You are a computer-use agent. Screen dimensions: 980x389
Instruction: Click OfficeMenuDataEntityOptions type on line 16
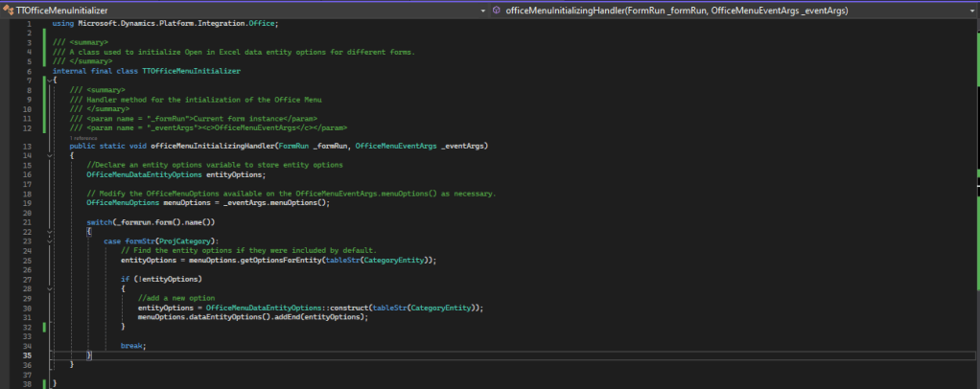pos(144,174)
